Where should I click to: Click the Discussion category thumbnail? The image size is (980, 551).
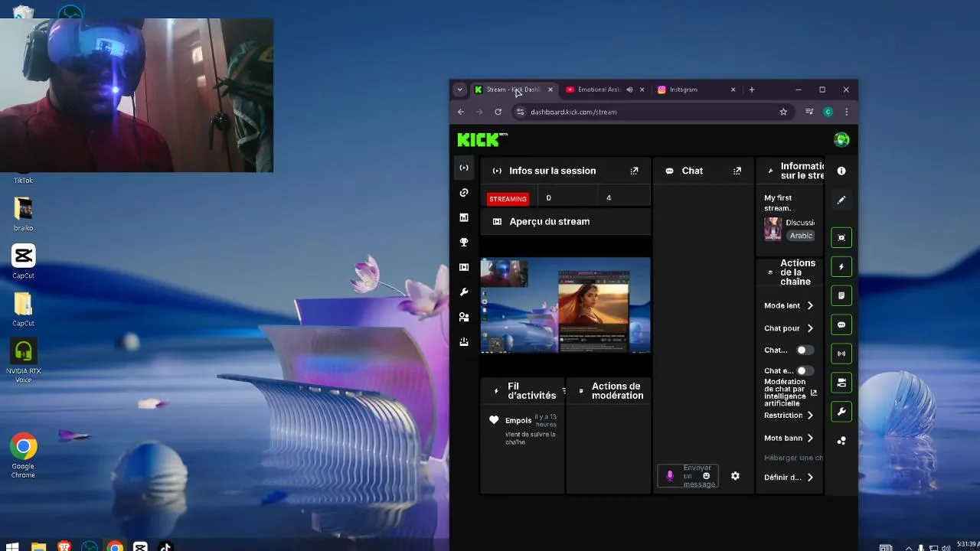point(773,229)
